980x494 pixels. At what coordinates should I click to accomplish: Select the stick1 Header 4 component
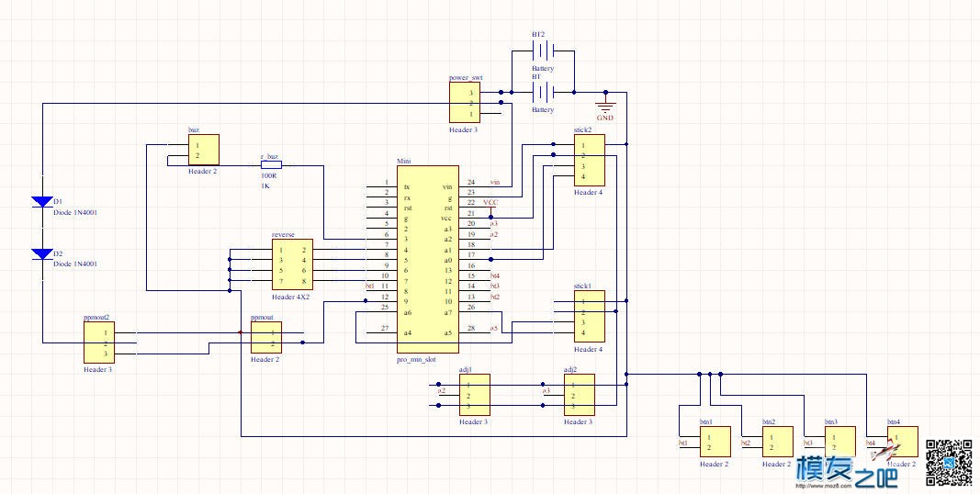[x=590, y=317]
